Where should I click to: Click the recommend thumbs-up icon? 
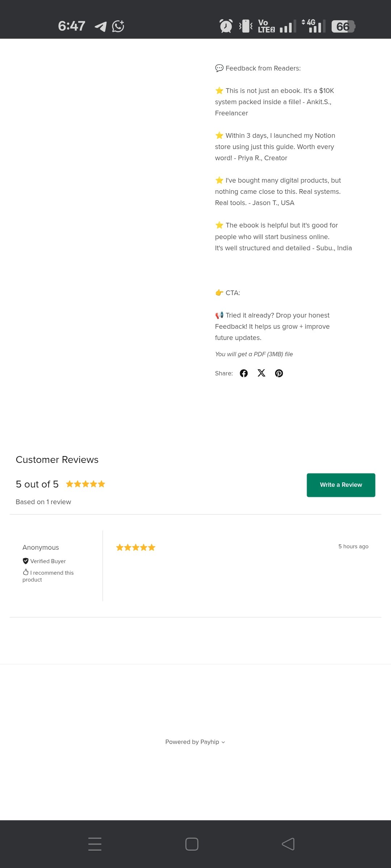26,572
